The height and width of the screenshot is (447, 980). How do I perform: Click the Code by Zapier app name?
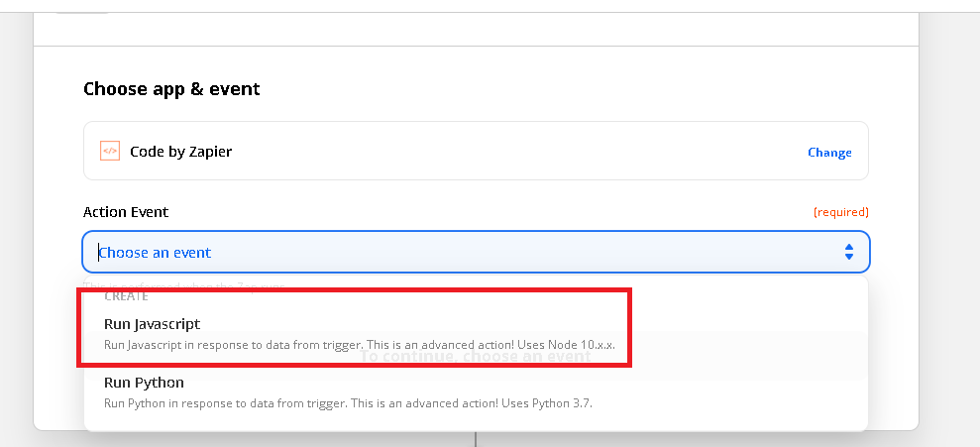(x=180, y=152)
